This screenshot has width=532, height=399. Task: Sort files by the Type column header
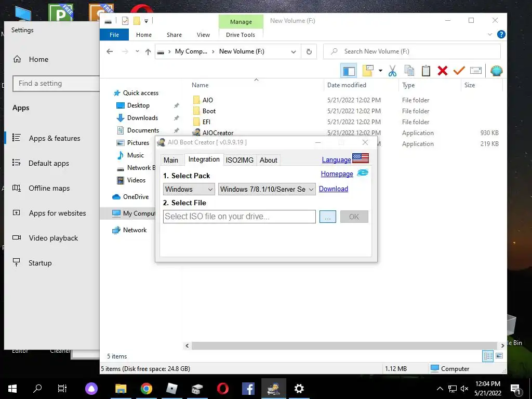click(408, 85)
